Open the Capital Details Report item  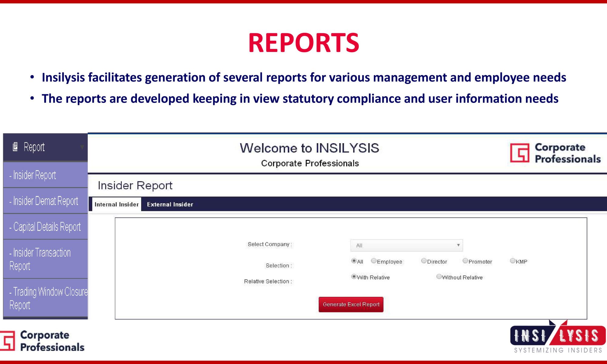[46, 227]
